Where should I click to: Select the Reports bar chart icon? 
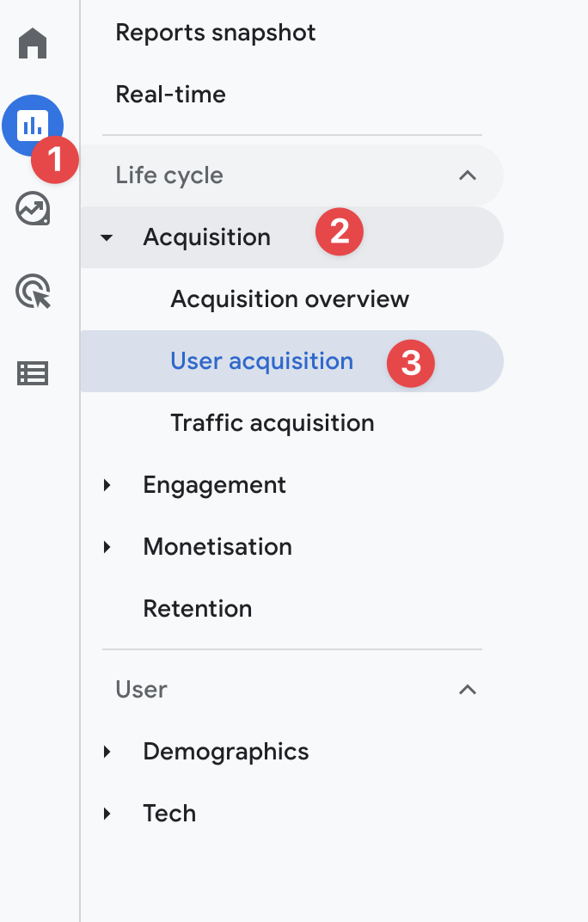(x=33, y=126)
